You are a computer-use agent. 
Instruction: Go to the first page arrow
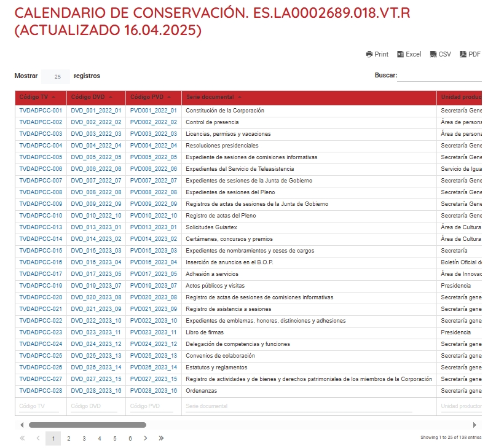pyautogui.click(x=23, y=438)
